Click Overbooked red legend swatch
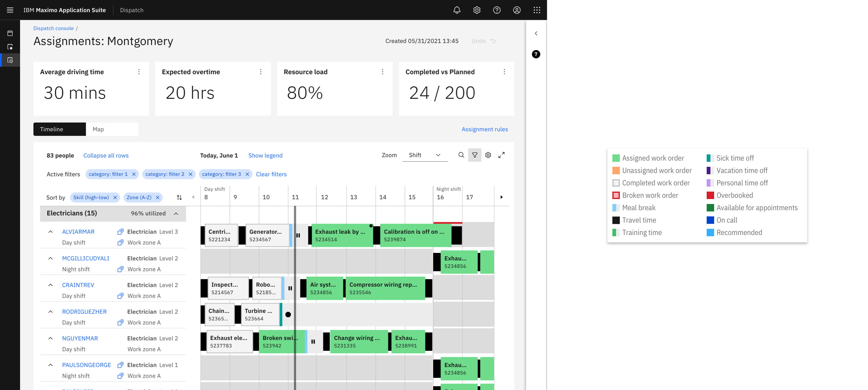The width and height of the screenshot is (868, 390). click(x=710, y=195)
